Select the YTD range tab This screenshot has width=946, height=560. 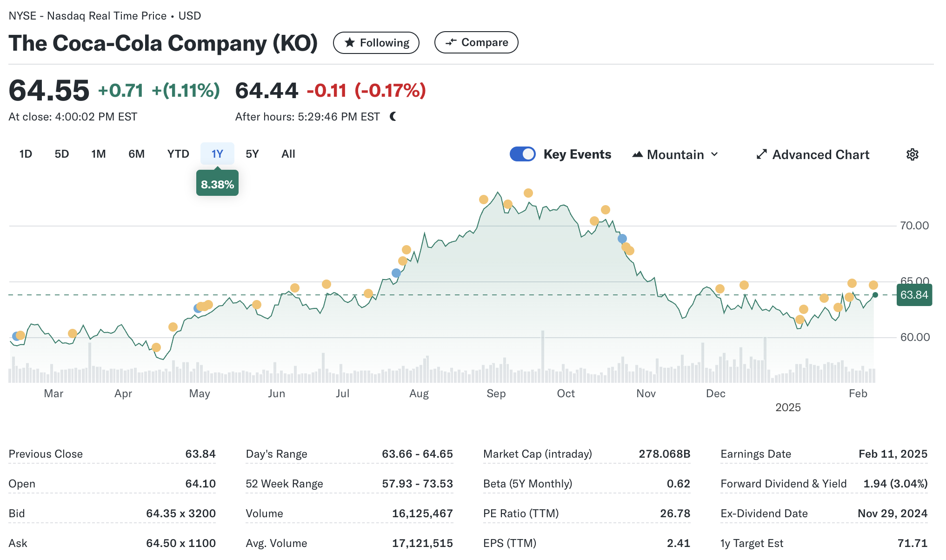178,154
